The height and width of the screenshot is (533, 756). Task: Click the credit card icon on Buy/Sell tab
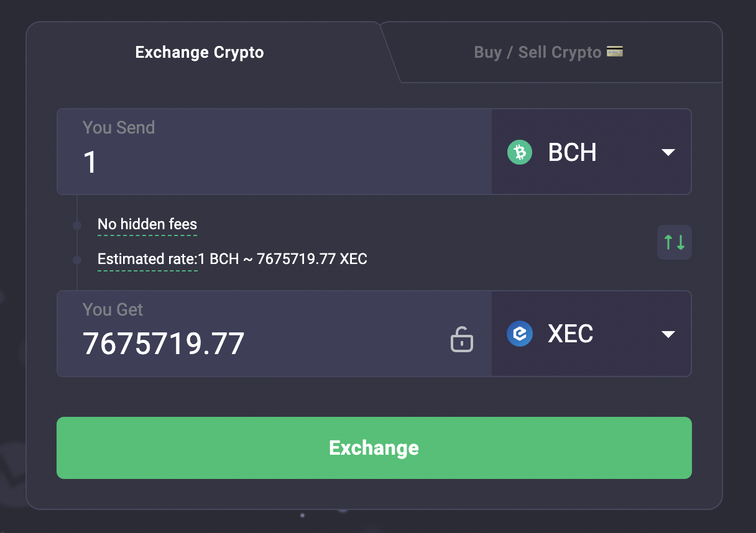615,52
